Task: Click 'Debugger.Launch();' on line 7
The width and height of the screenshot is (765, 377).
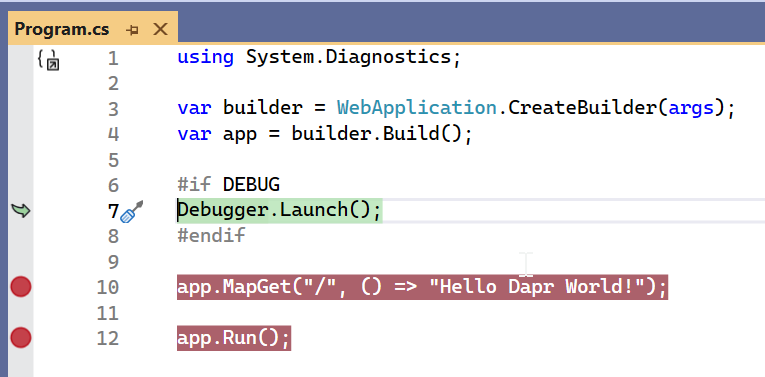Action: (x=279, y=210)
